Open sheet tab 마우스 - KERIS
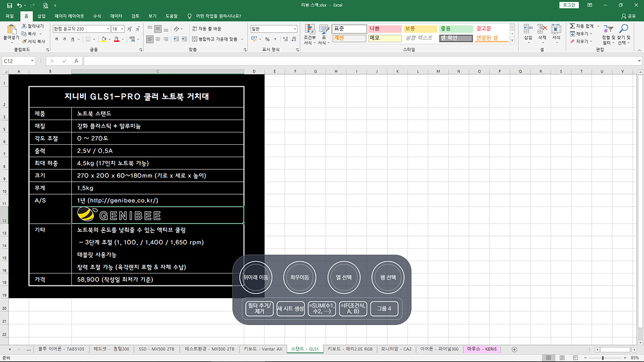Viewport: 644px width, 362px height. coord(482,349)
